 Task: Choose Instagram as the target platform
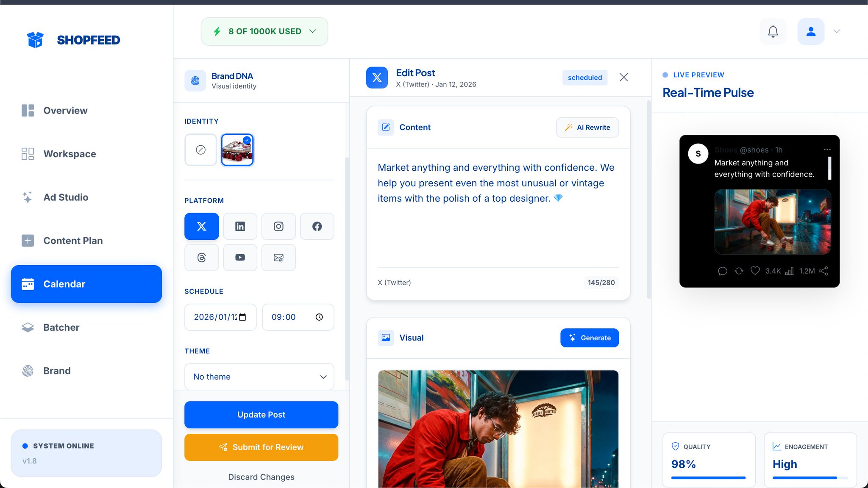[x=278, y=226]
